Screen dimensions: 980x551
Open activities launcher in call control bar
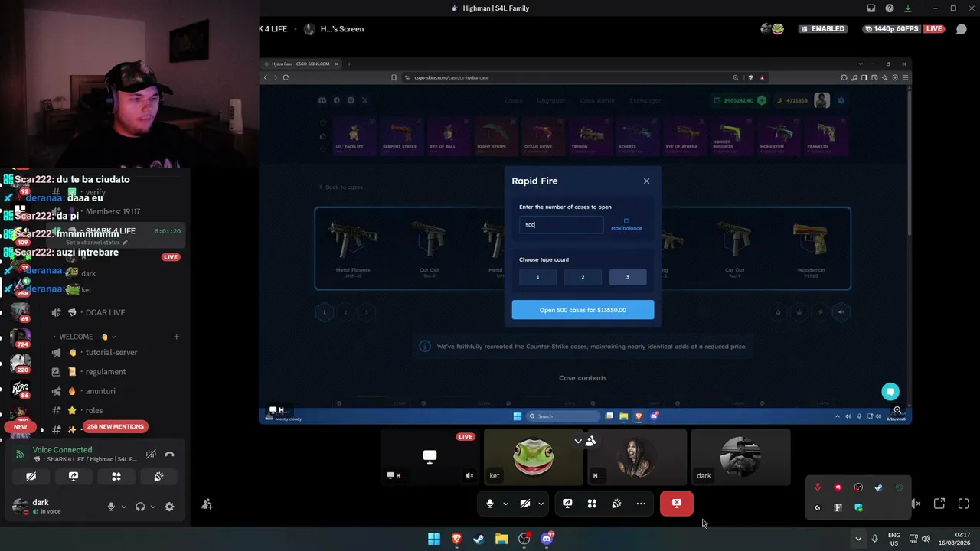[x=592, y=504]
